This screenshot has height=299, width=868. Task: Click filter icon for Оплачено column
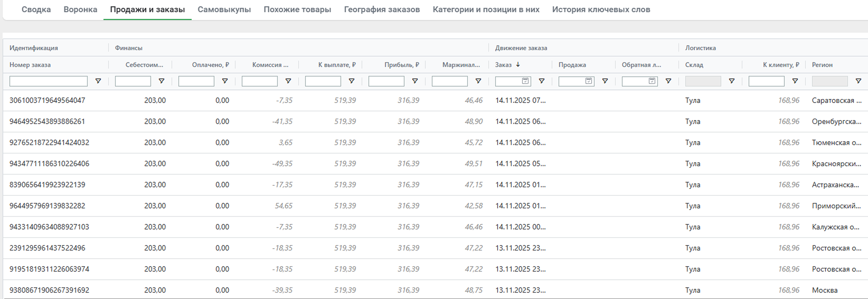pyautogui.click(x=225, y=81)
